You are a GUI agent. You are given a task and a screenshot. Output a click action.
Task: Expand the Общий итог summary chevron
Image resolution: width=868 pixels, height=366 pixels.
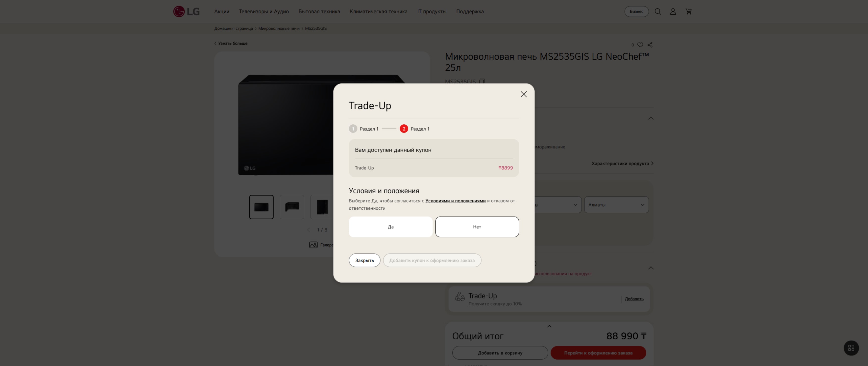click(x=549, y=326)
